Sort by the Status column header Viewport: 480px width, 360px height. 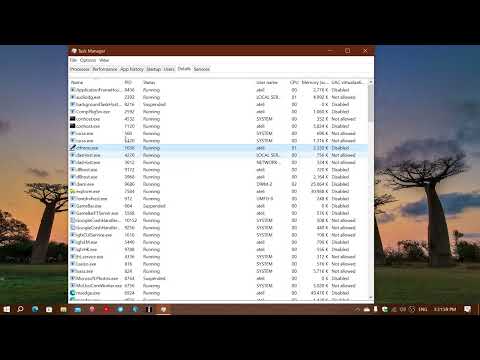point(198,82)
